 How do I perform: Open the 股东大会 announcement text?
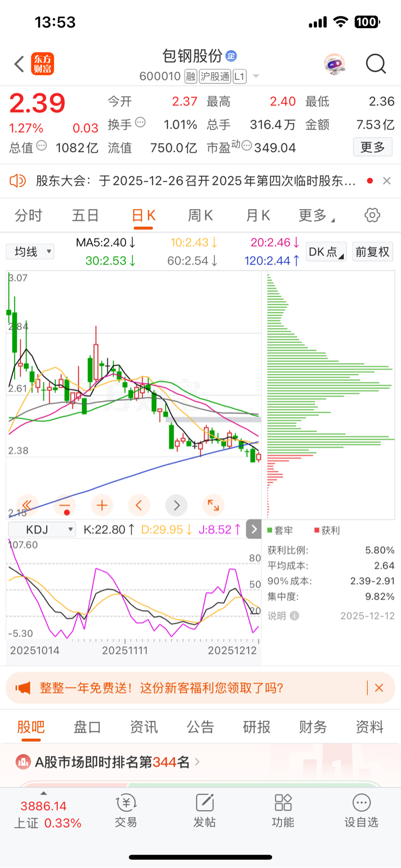point(196,181)
